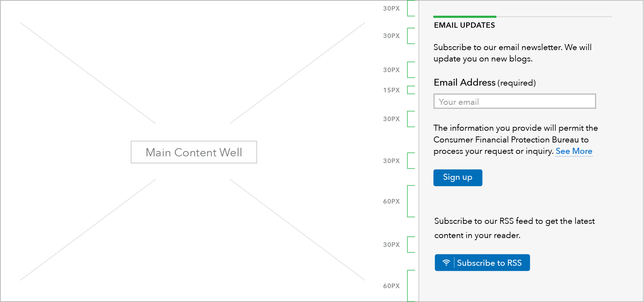This screenshot has height=302, width=644.
Task: Click the Subscribe to RSS button text
Action: click(489, 263)
